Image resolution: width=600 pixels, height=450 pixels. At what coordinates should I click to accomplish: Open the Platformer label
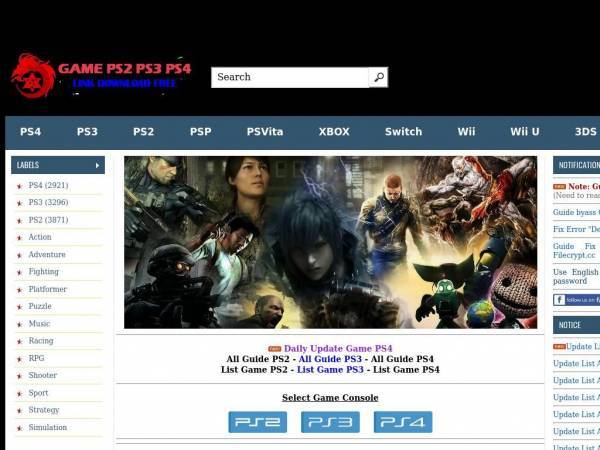click(x=47, y=289)
